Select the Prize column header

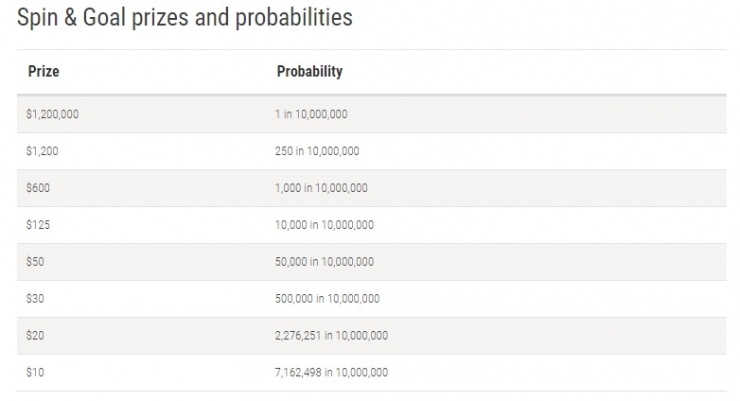coord(43,71)
